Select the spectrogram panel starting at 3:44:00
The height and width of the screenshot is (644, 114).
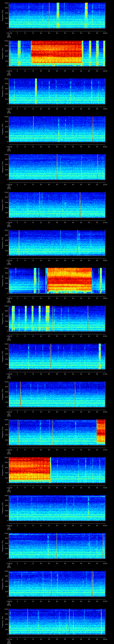coord(57,508)
